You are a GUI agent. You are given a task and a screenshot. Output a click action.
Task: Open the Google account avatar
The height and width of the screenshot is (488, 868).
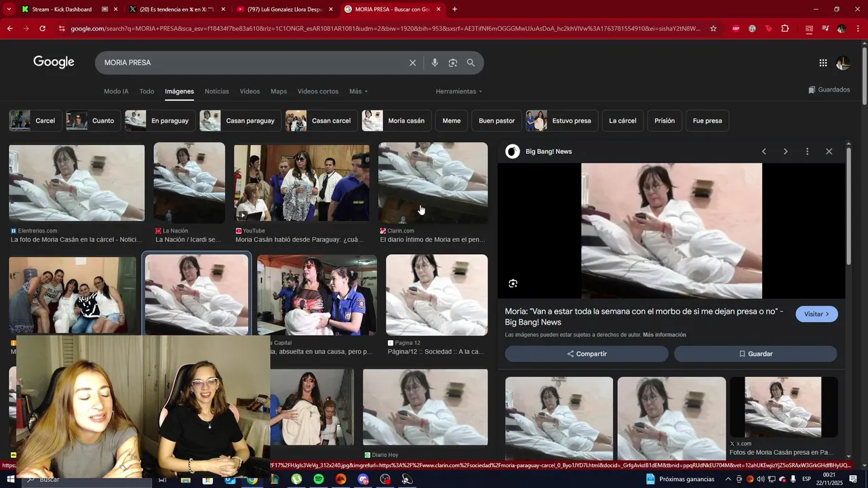(x=843, y=63)
